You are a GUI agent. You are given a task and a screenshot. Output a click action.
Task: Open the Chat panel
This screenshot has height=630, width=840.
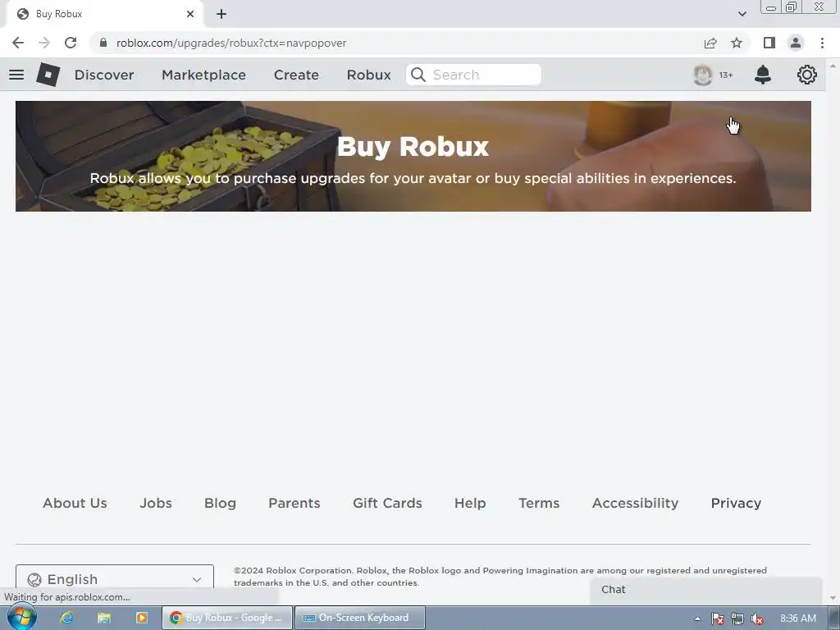[x=706, y=590]
